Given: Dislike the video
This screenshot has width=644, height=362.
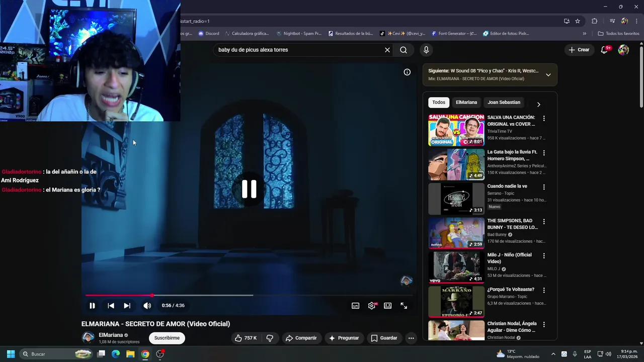Looking at the screenshot, I should 270,338.
